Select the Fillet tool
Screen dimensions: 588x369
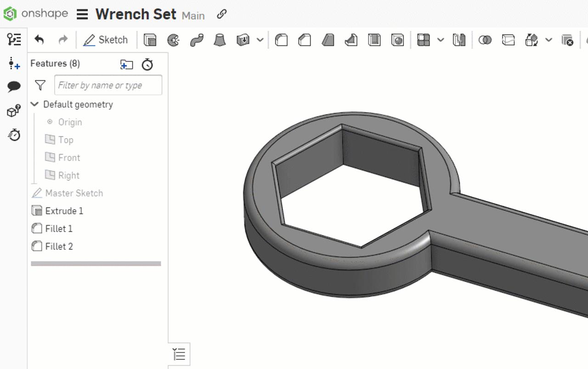click(x=281, y=40)
